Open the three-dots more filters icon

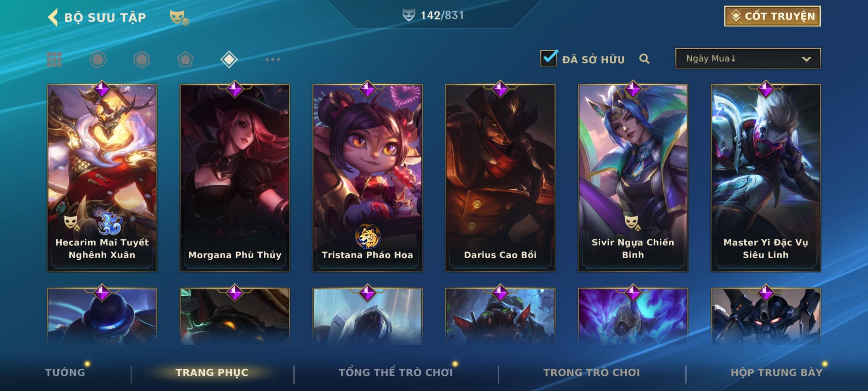click(x=273, y=59)
